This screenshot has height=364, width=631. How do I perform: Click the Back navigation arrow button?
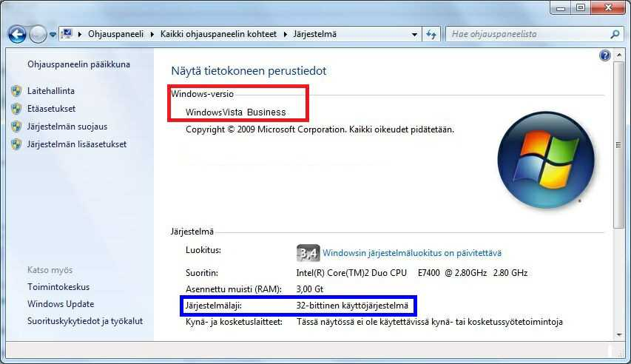pyautogui.click(x=17, y=34)
